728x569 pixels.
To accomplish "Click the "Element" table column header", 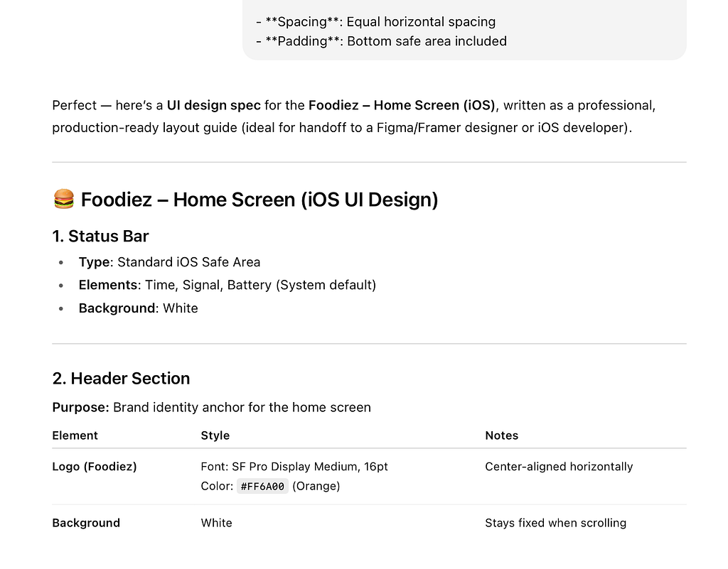I will 75,435.
